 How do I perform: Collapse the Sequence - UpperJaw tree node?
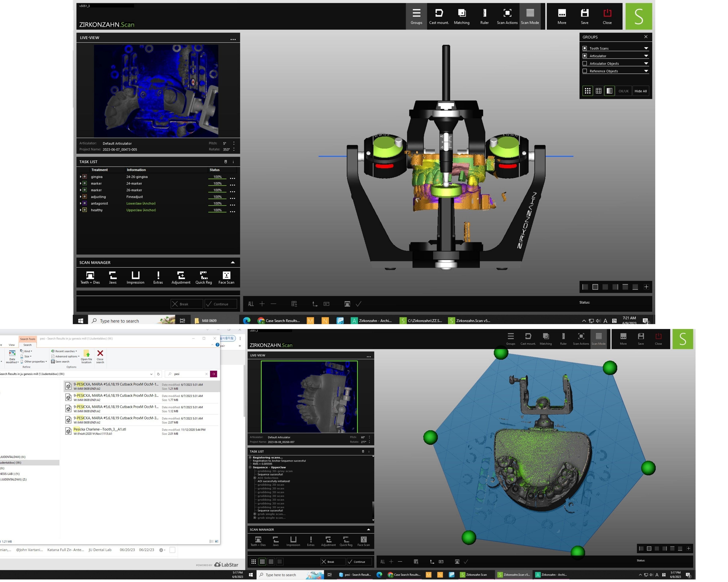(x=250, y=468)
